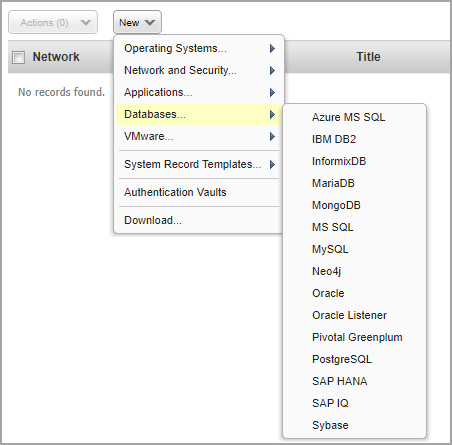Click the arrow next to Network and Security
This screenshot has width=452, height=445.
(x=272, y=71)
